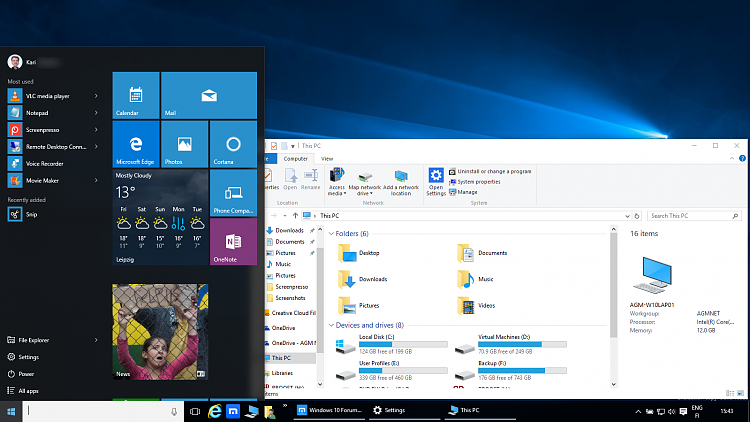
Task: Open the OneNote tile
Action: pos(233,242)
